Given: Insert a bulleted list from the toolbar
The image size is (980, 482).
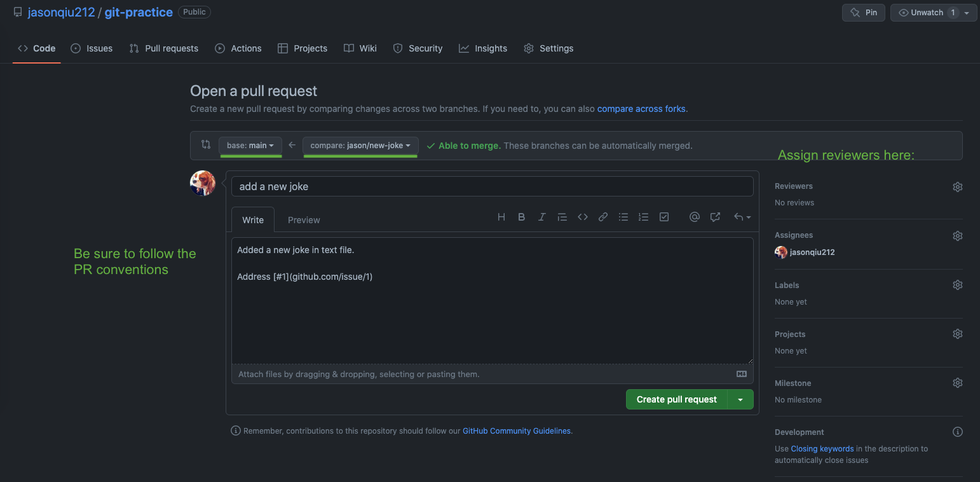Looking at the screenshot, I should (623, 217).
